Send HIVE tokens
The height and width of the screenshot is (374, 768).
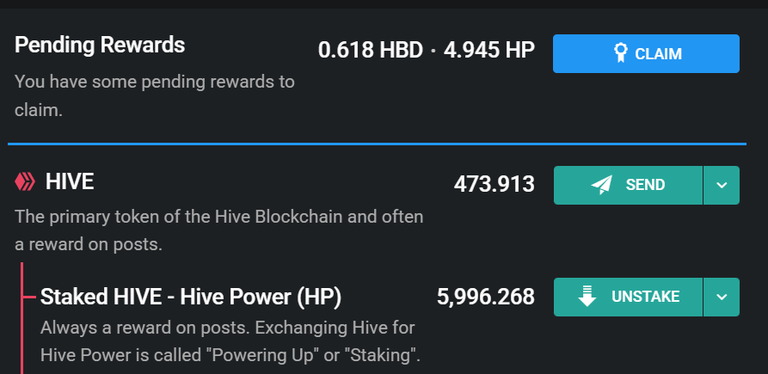point(628,185)
